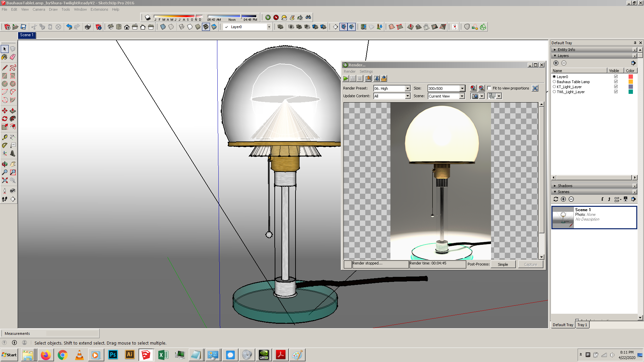Click the Print icon in toolbar
This screenshot has height=362, width=644.
pyautogui.click(x=88, y=27)
